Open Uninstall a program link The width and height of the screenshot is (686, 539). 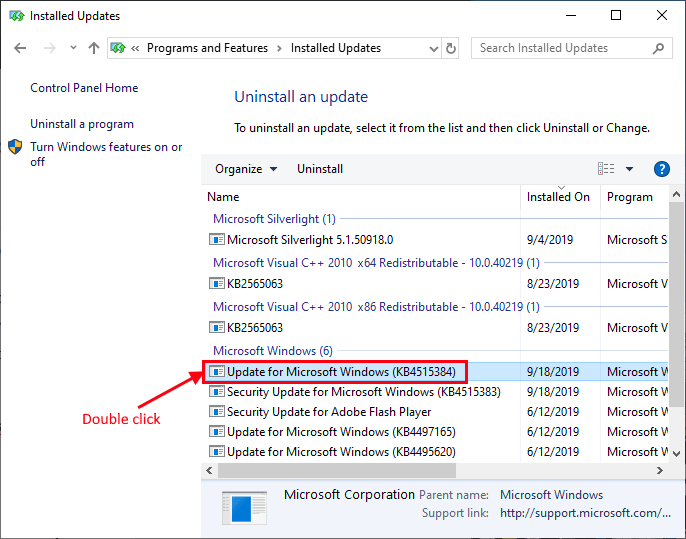pyautogui.click(x=82, y=124)
